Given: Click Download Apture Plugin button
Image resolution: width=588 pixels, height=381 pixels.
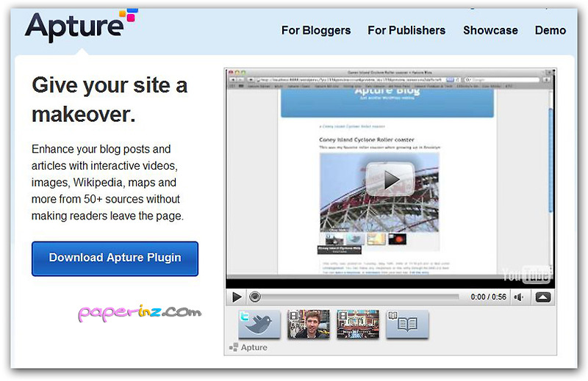Looking at the screenshot, I should (x=115, y=258).
